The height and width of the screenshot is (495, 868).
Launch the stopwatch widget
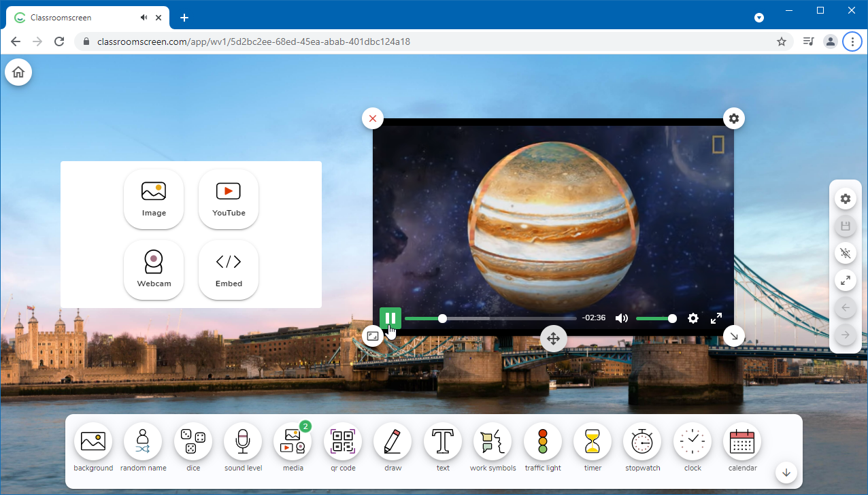(x=642, y=441)
